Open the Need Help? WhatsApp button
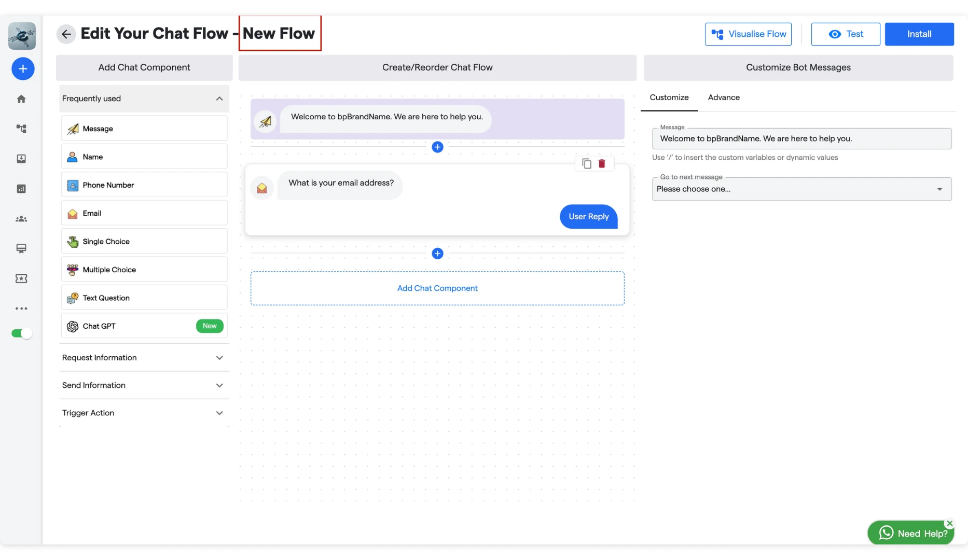 910,533
